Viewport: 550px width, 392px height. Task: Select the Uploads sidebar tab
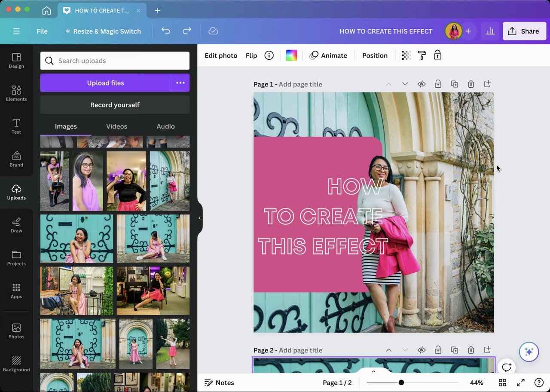tap(16, 192)
